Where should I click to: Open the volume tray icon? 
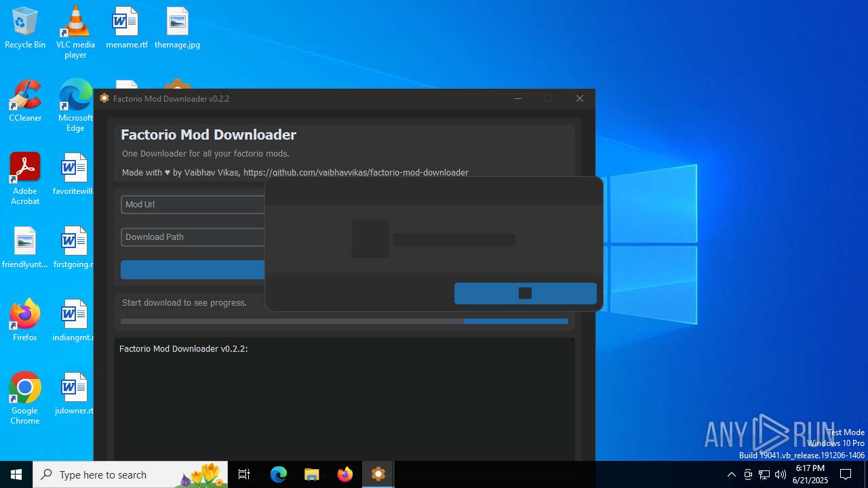781,474
